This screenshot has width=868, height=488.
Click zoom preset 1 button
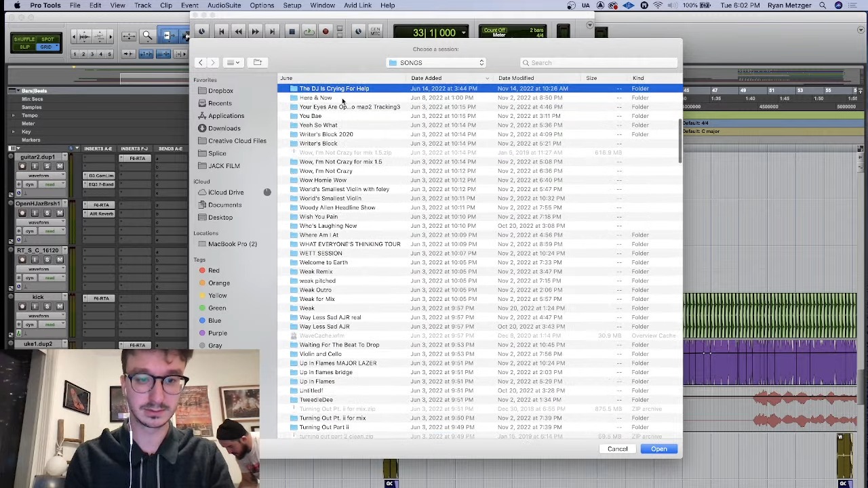coord(75,54)
